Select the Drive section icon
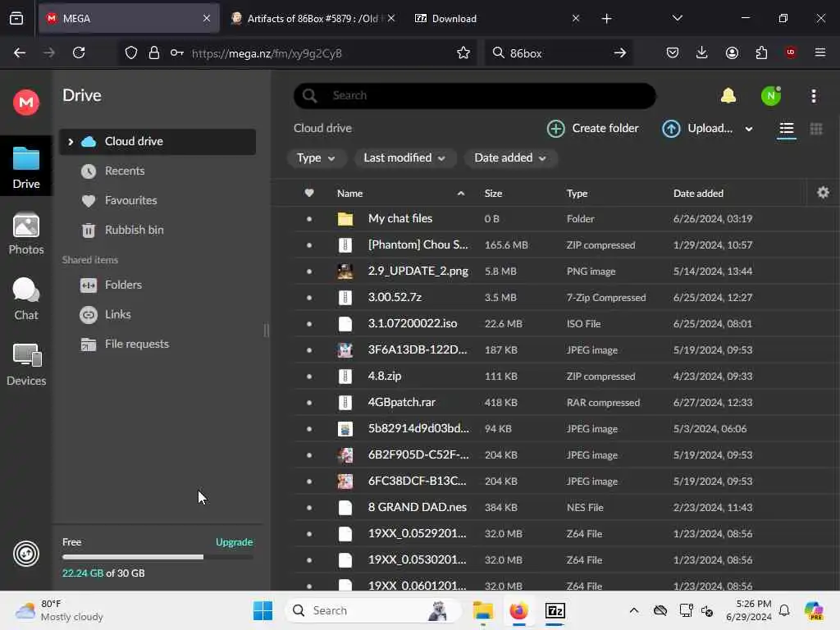 coord(25,167)
